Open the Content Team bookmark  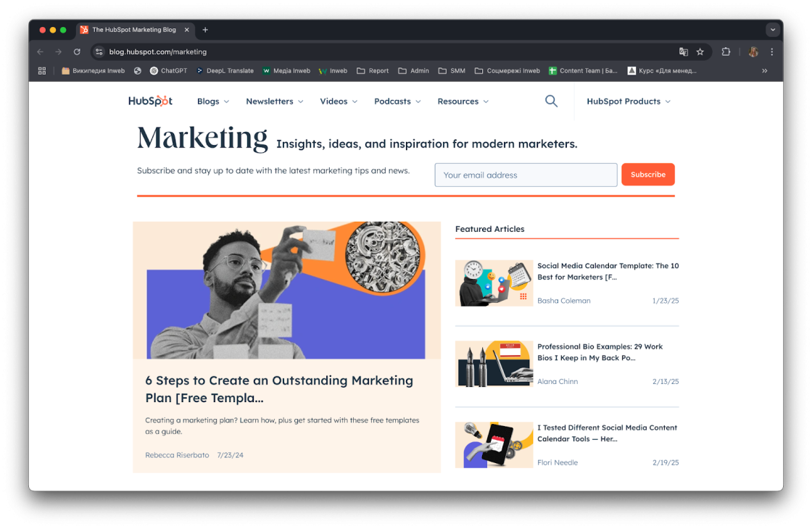(x=583, y=71)
